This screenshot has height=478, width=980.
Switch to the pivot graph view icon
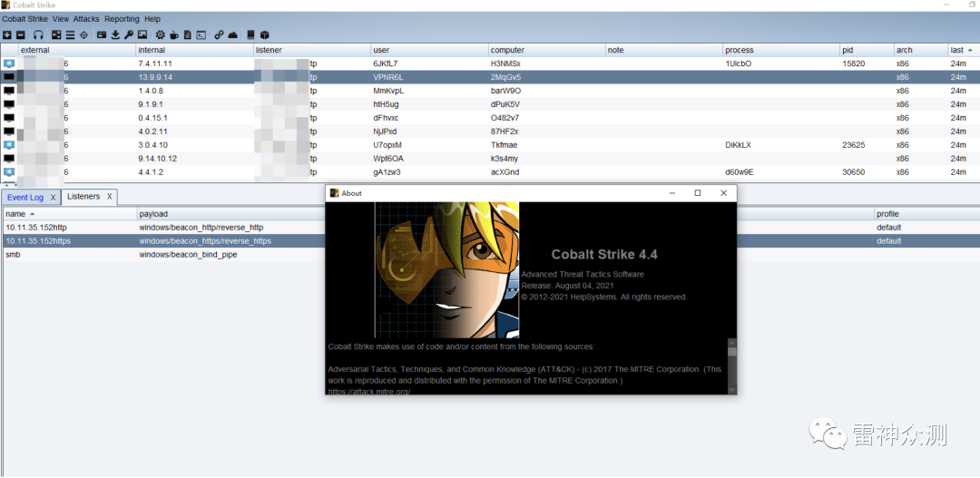pos(56,35)
